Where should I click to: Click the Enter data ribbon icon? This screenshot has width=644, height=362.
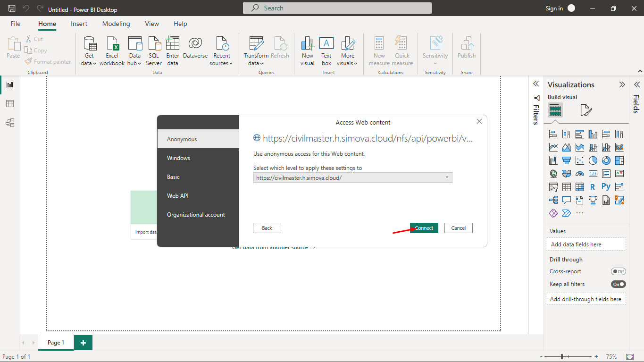click(173, 51)
